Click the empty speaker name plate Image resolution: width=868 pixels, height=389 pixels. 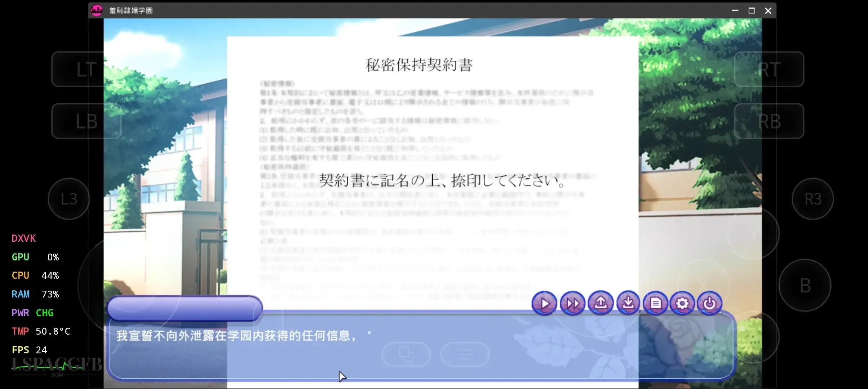[x=185, y=308]
